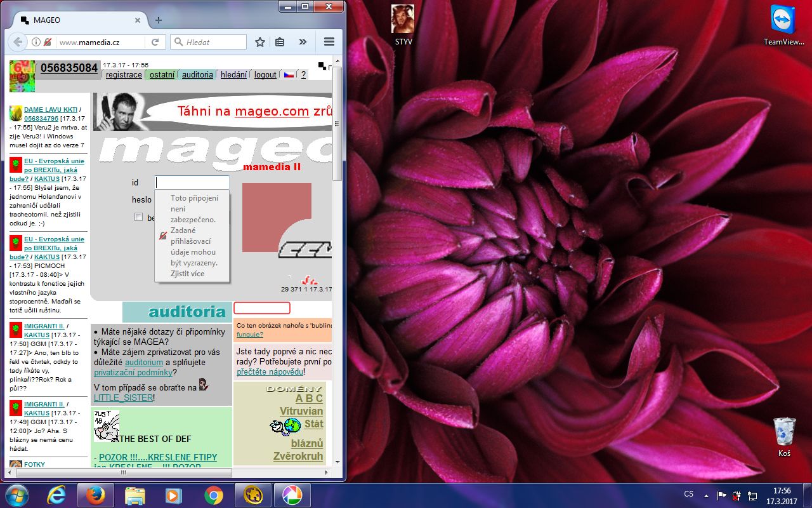This screenshot has width=812, height=508.
Task: Click the 056835084 ID link
Action: pos(69,68)
